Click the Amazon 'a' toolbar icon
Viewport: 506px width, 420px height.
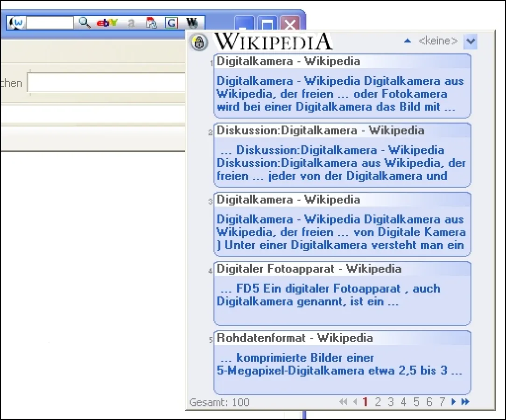(131, 22)
